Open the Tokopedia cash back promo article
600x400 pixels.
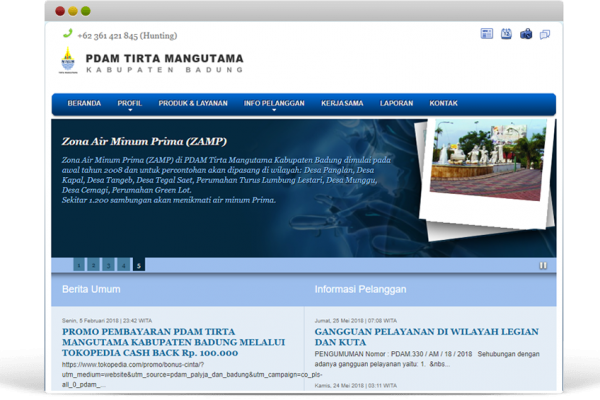pos(173,342)
